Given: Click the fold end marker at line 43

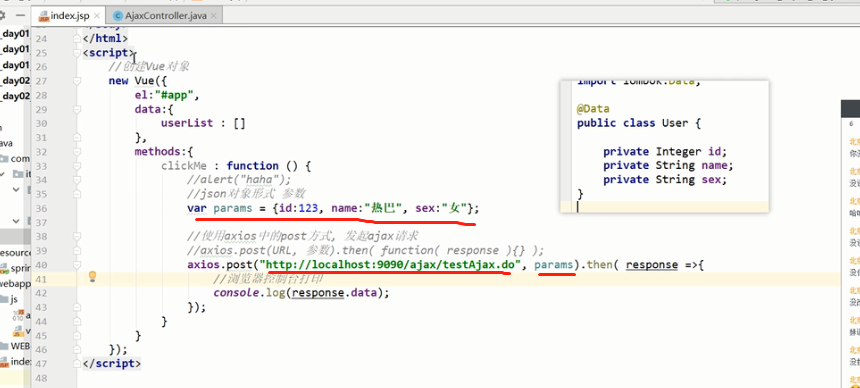Looking at the screenshot, I should coord(76,307).
